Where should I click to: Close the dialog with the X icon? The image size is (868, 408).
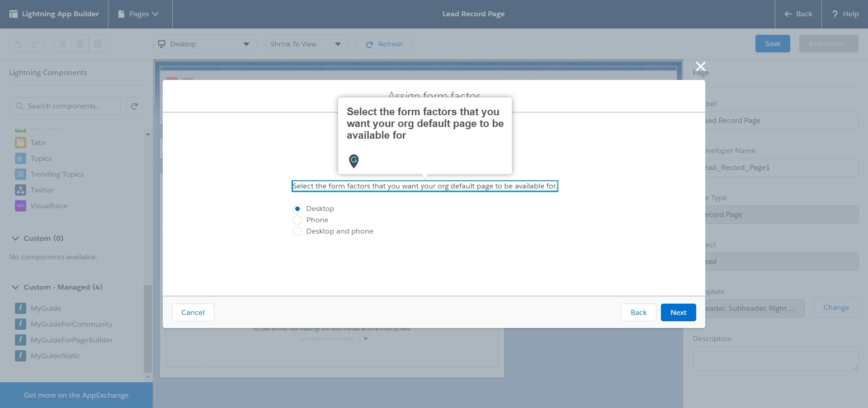point(700,66)
